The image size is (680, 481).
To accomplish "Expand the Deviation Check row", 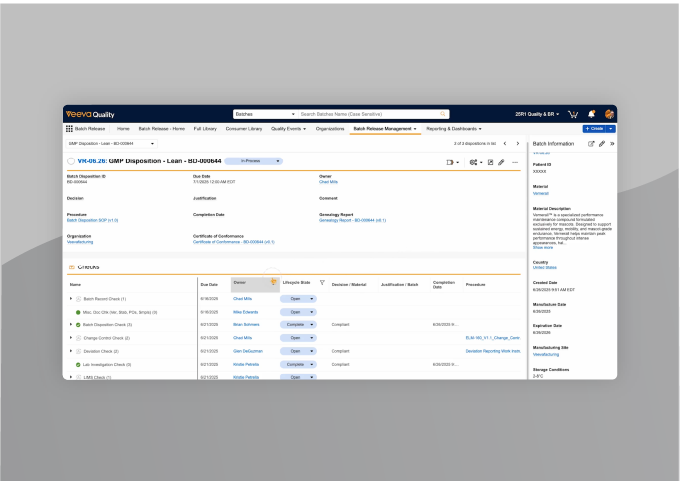I will click(x=70, y=351).
